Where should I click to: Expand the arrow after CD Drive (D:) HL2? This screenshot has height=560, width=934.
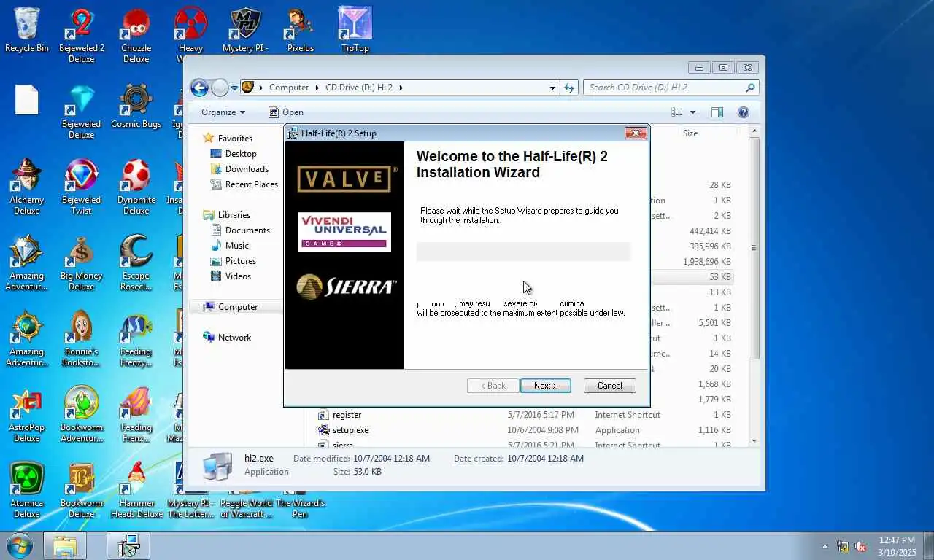(401, 87)
